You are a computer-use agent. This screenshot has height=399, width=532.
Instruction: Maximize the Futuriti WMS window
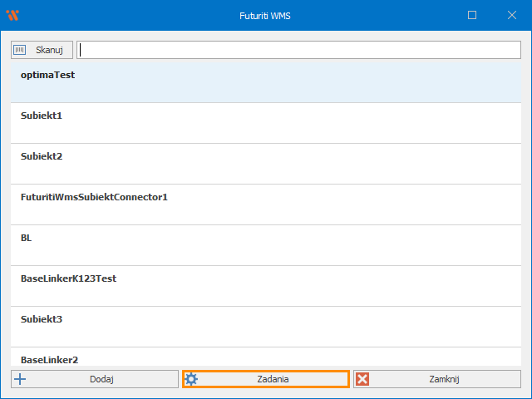point(472,15)
